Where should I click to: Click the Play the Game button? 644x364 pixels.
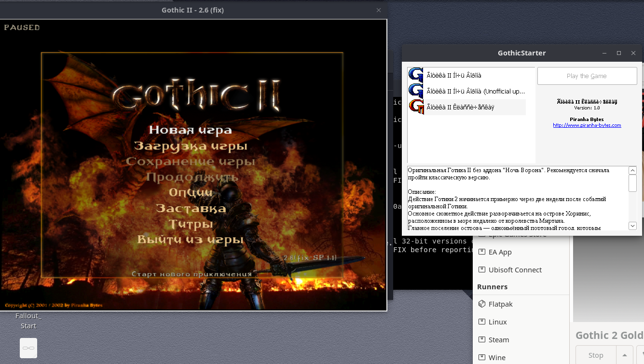point(587,76)
